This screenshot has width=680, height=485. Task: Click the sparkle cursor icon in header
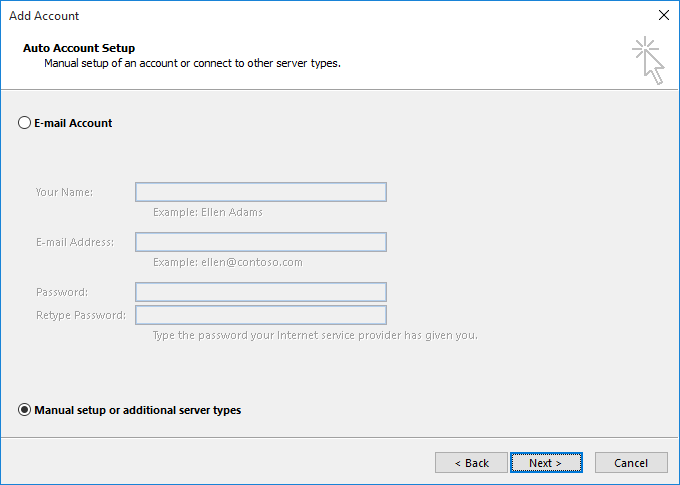tap(648, 61)
